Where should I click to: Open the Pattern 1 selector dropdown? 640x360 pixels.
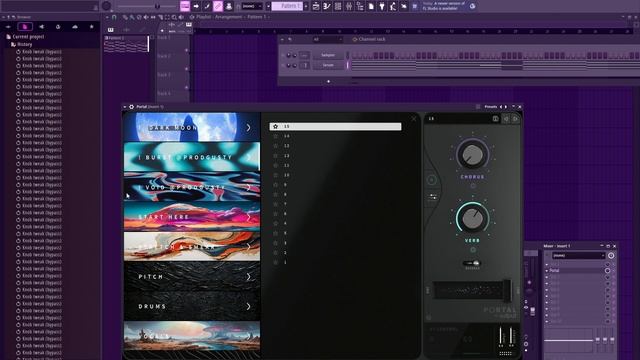point(287,6)
